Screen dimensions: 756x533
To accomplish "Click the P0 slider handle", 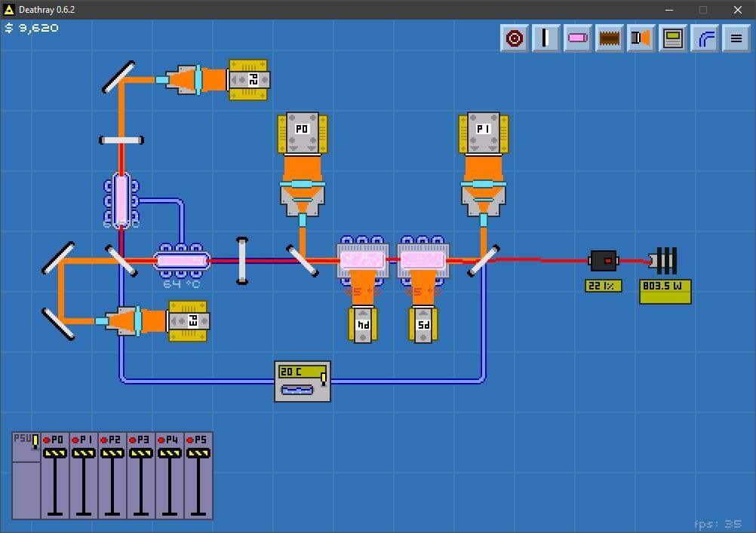I will point(55,453).
